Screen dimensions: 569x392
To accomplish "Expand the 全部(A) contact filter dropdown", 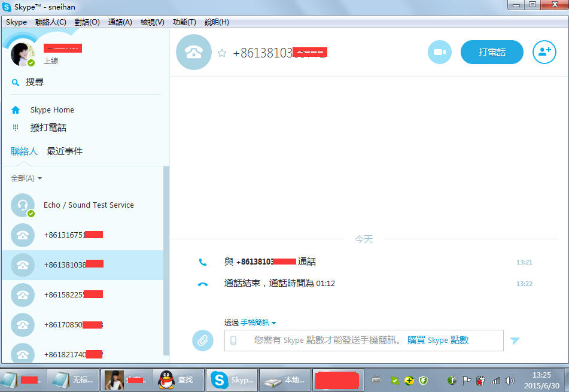I will 26,178.
